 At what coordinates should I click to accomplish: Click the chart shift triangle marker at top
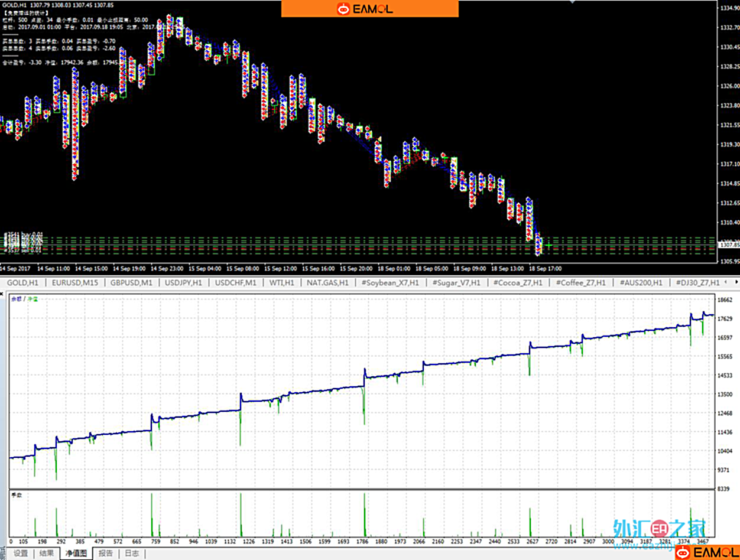571,2
